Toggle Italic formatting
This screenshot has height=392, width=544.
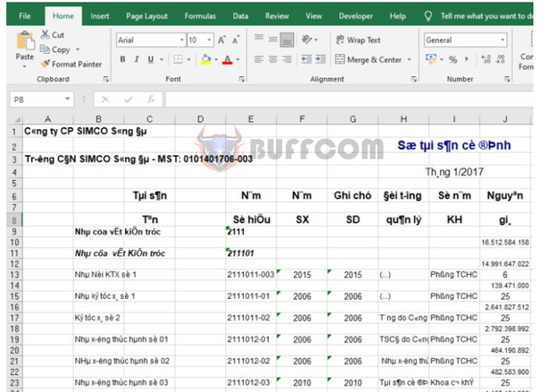[137, 59]
